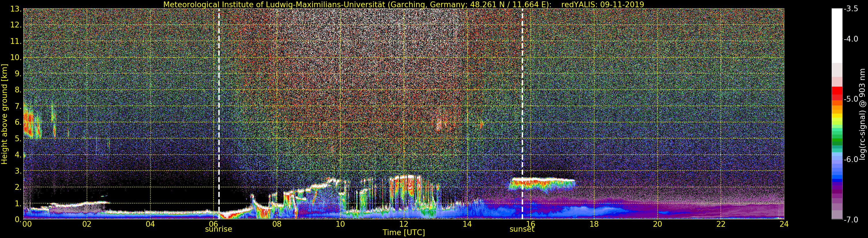Select the '10.' height axis tick label
Viewport: 868px width, 238px height.
point(16,57)
